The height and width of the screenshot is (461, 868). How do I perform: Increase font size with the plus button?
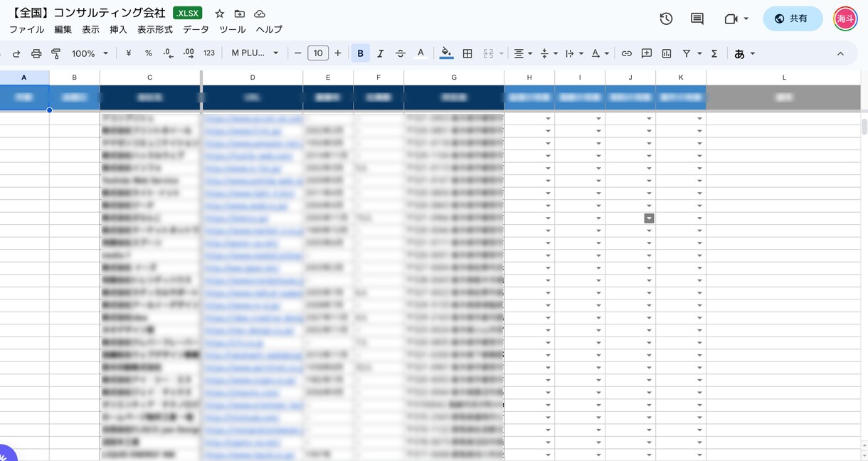(x=338, y=53)
